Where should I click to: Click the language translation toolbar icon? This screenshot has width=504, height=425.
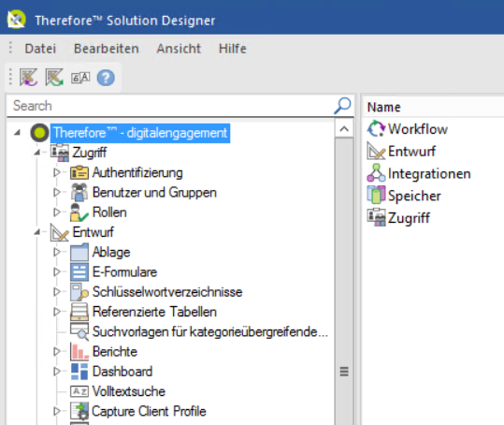(x=80, y=78)
